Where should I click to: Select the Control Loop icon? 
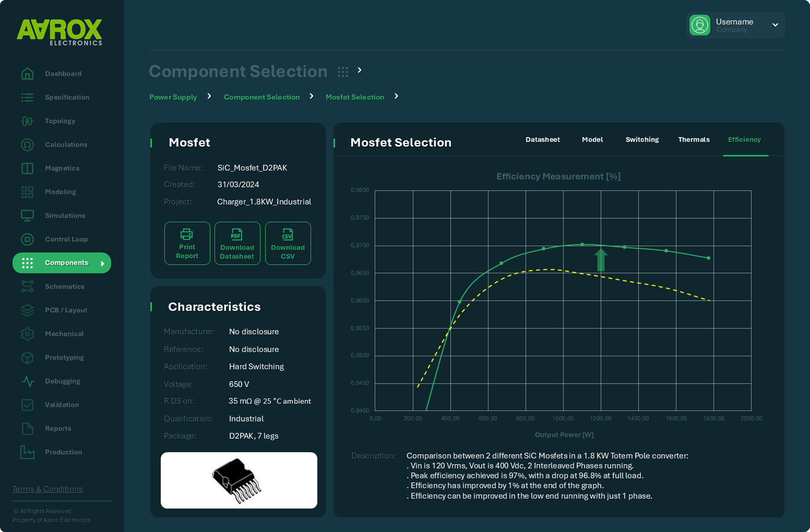(x=27, y=239)
